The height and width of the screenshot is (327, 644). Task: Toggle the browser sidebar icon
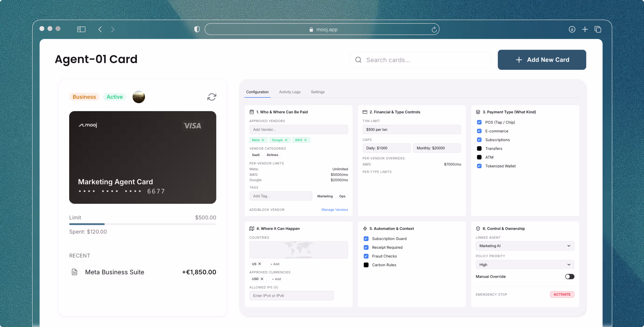pos(81,29)
